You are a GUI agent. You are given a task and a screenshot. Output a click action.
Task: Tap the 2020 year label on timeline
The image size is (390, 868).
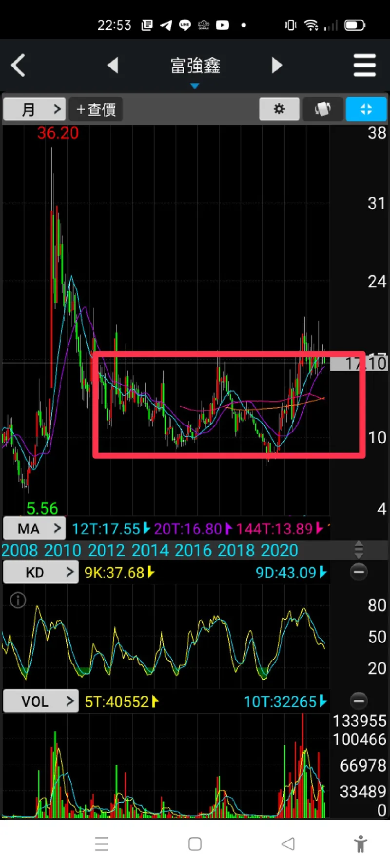point(279,550)
